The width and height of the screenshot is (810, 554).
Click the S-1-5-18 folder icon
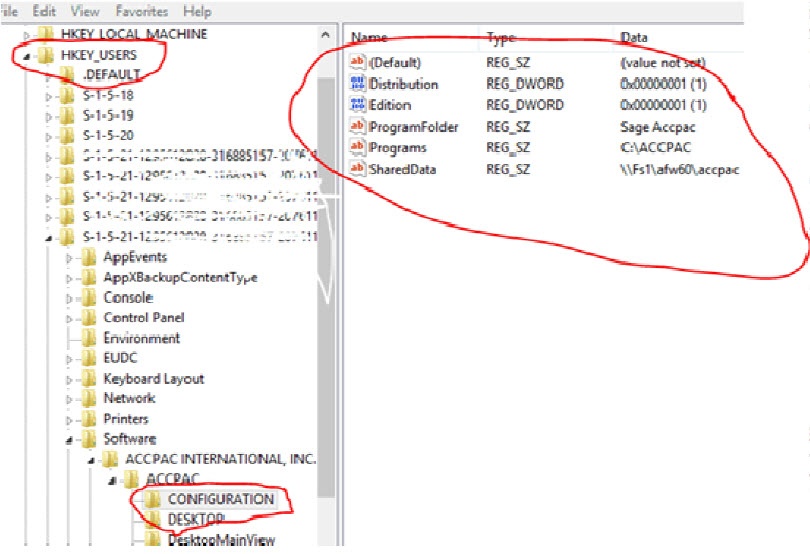[x=67, y=96]
